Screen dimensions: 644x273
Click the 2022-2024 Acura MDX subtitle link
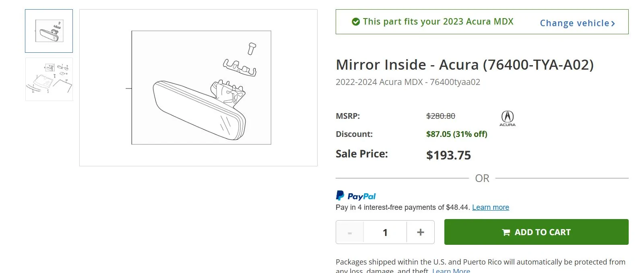click(x=408, y=82)
